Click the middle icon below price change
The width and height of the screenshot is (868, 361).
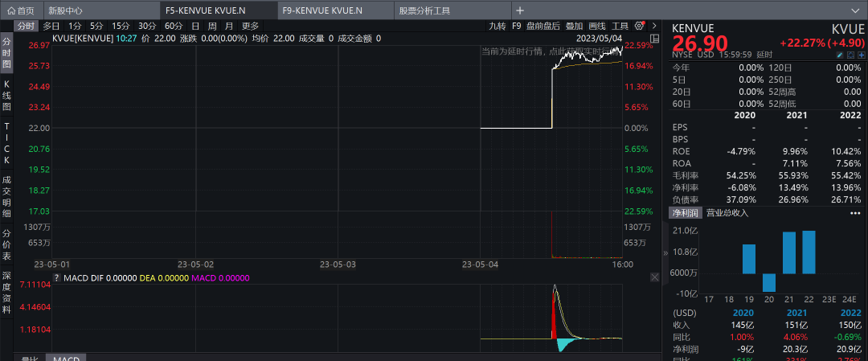(850, 55)
